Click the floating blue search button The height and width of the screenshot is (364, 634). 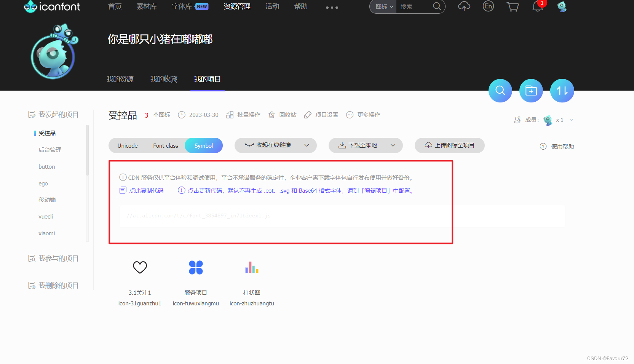tap(500, 91)
